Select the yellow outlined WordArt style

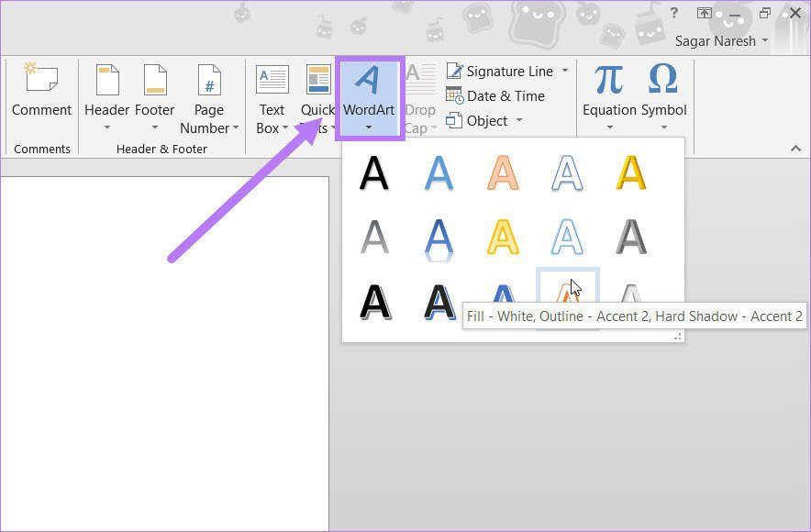[503, 238]
